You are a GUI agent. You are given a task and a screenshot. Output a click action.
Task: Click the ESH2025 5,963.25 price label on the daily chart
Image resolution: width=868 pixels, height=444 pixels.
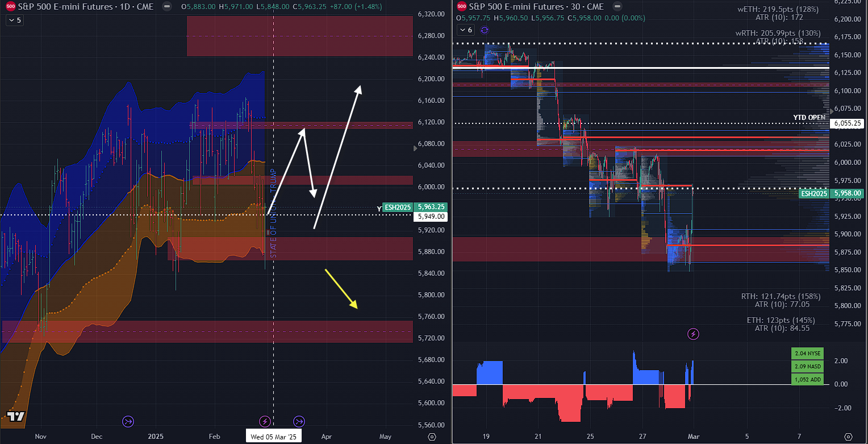pyautogui.click(x=414, y=208)
